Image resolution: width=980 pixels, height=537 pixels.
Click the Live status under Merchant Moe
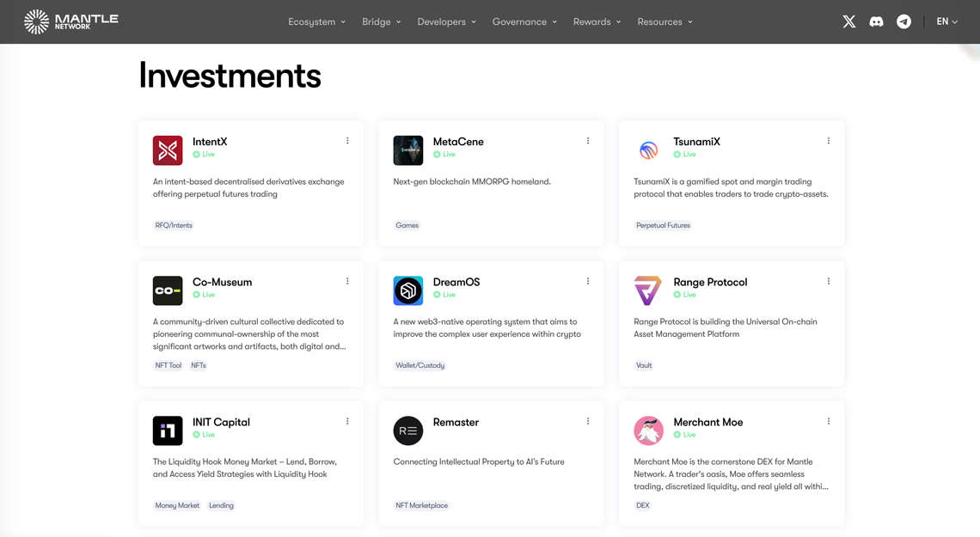click(x=684, y=435)
